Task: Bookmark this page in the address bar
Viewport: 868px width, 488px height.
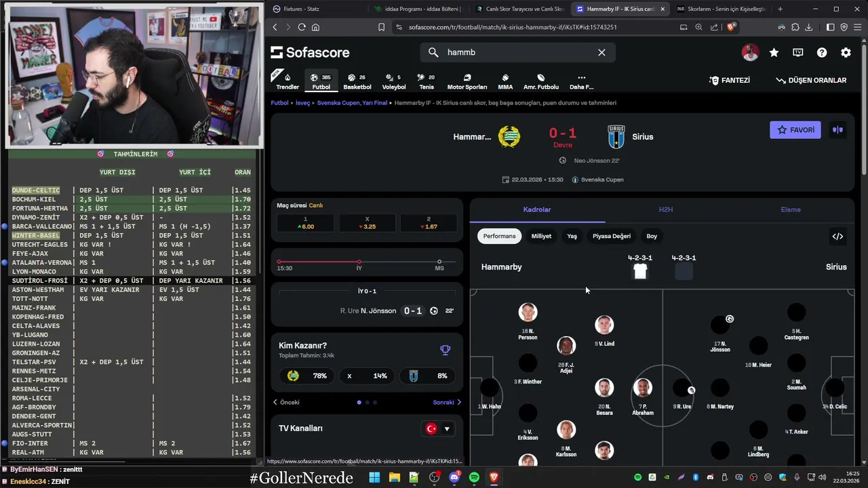Action: pyautogui.click(x=381, y=27)
